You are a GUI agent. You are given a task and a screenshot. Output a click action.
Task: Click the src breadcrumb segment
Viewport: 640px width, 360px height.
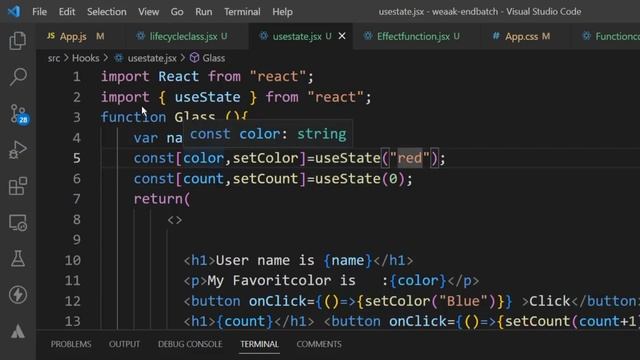pyautogui.click(x=53, y=58)
